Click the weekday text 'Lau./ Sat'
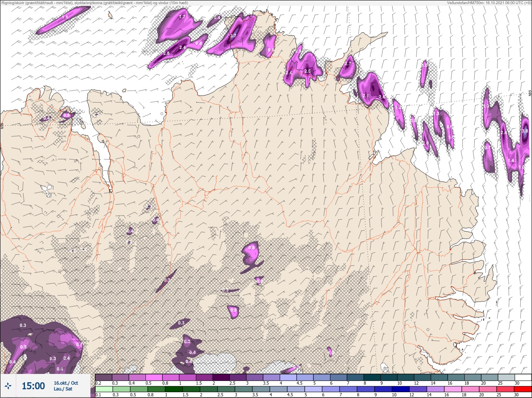 coord(63,389)
